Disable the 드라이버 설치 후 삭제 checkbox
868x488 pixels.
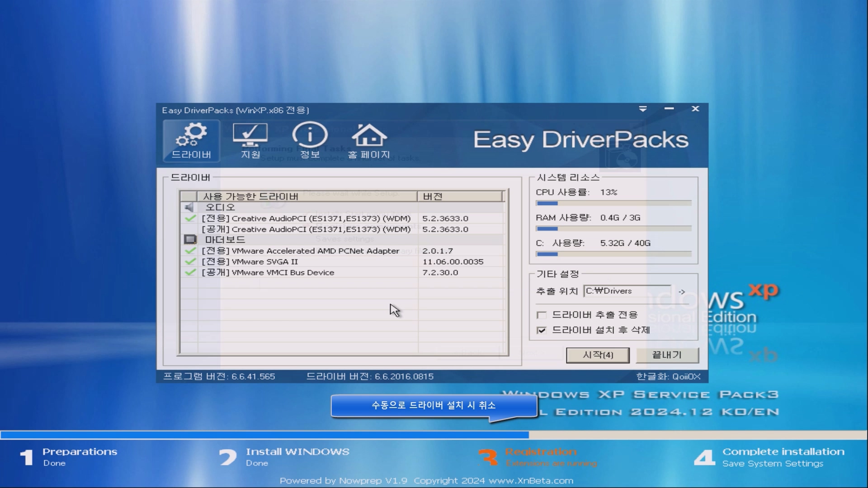[541, 330]
